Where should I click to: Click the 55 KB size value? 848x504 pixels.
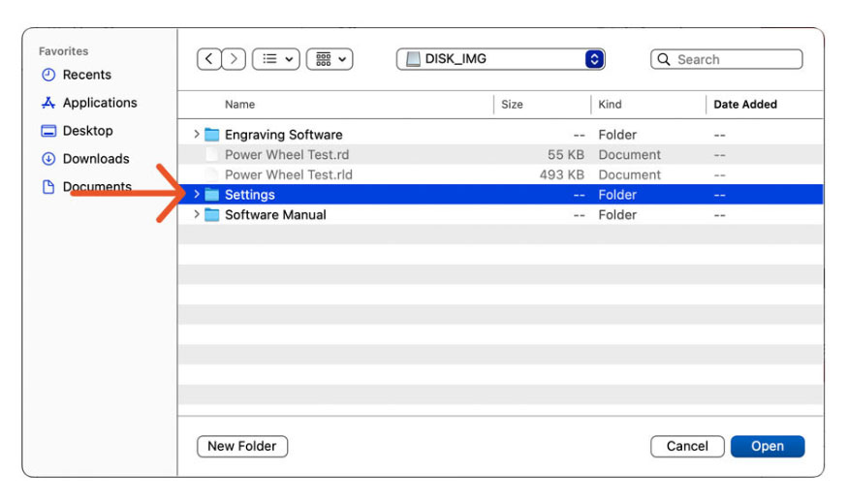point(566,155)
